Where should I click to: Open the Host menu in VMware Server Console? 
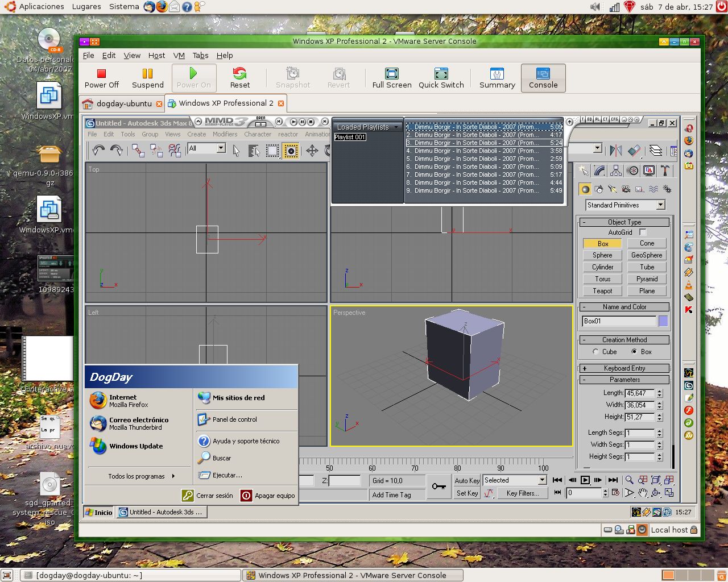[156, 56]
